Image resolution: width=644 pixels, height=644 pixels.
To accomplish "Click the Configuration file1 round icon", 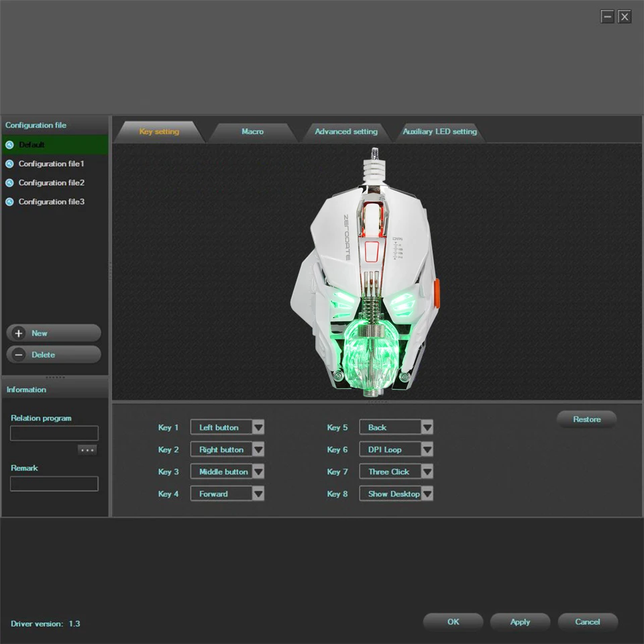I will click(x=9, y=164).
